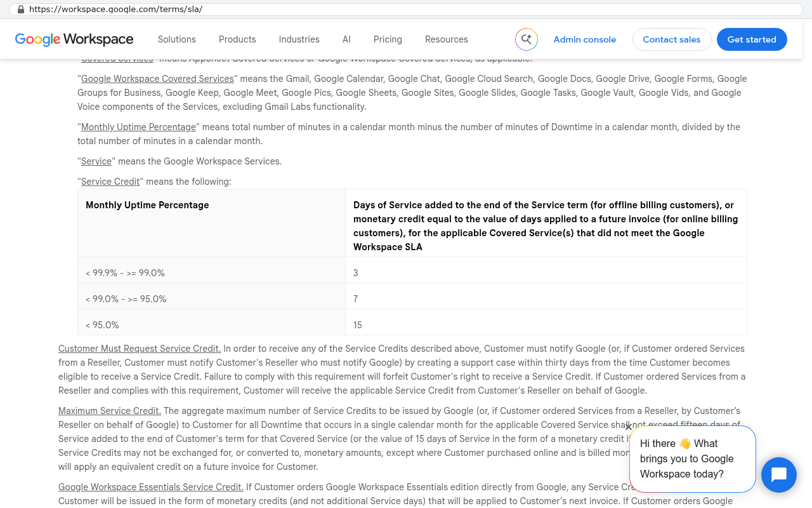Image resolution: width=812 pixels, height=508 pixels.
Task: Click the URL address bar
Action: pos(406,10)
